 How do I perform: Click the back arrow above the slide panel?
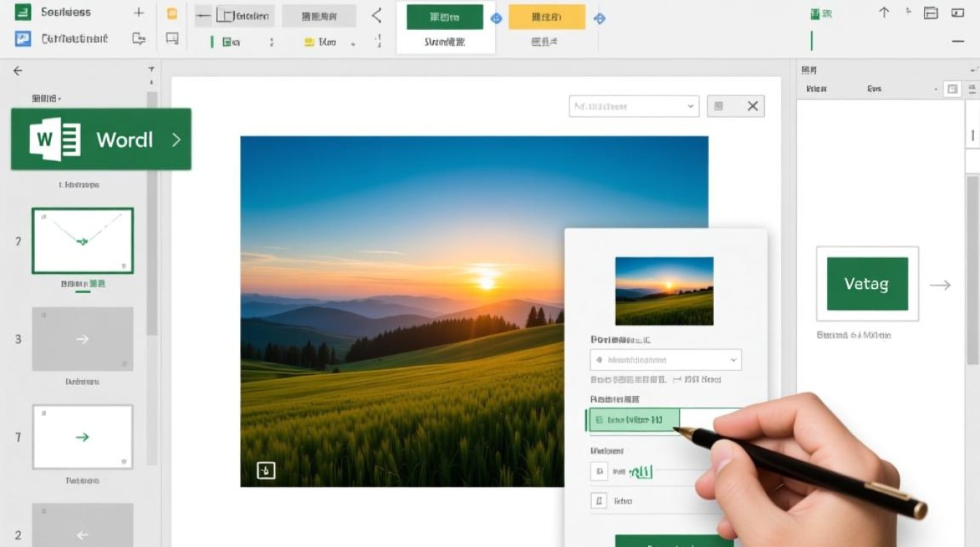click(18, 71)
